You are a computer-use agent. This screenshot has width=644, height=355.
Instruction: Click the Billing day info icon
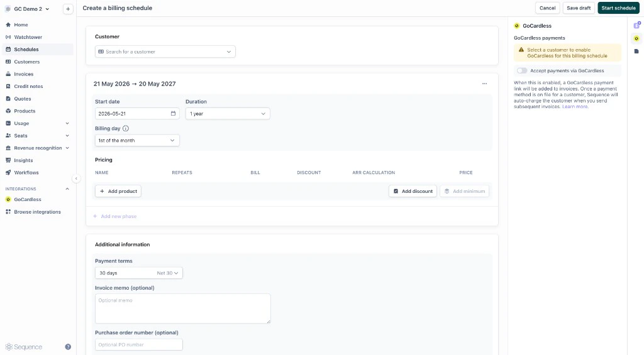coord(126,128)
